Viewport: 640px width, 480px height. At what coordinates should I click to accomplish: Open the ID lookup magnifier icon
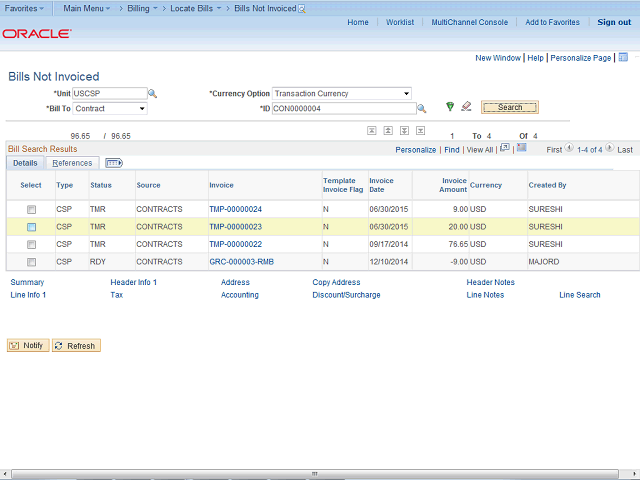coord(421,108)
